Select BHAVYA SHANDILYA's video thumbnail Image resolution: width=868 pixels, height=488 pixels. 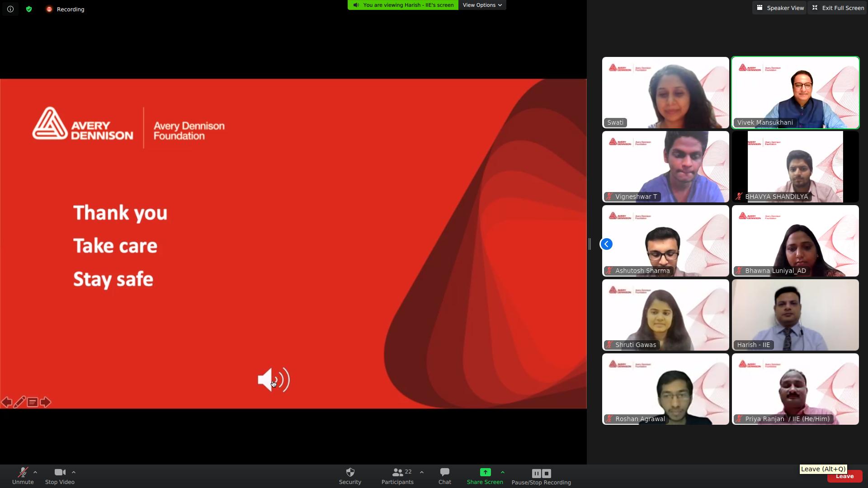coord(796,167)
